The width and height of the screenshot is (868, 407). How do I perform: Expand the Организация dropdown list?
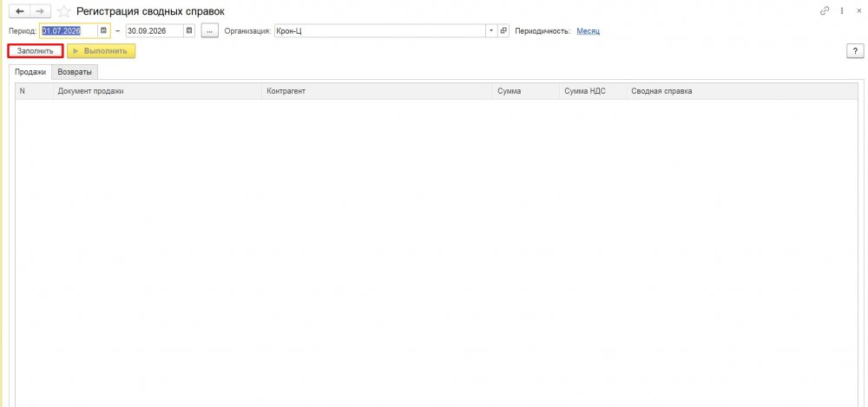pyautogui.click(x=491, y=31)
